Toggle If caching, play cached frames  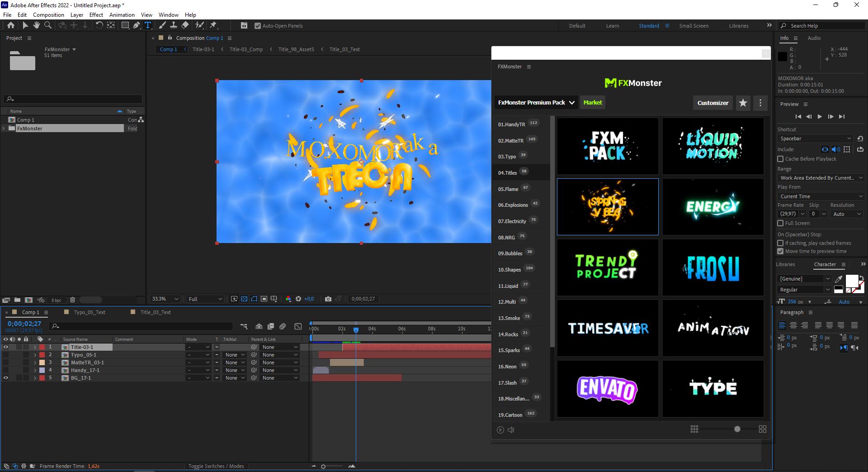click(780, 243)
